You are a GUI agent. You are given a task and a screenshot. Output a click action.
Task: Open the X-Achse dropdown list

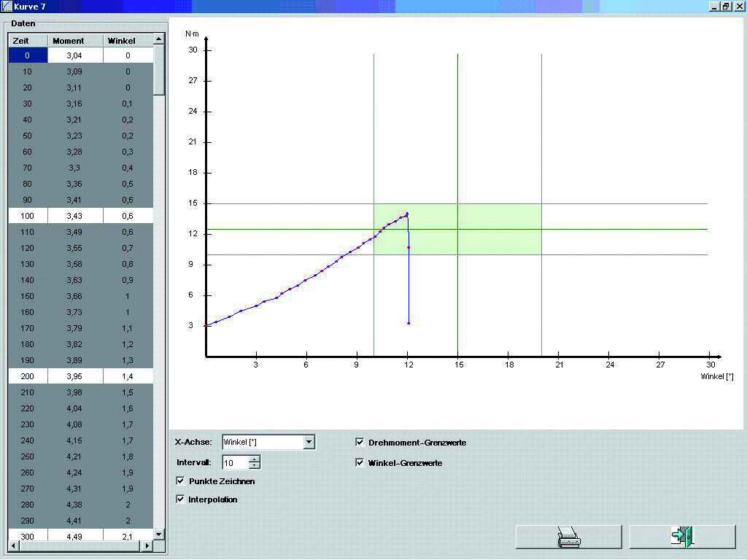point(309,442)
